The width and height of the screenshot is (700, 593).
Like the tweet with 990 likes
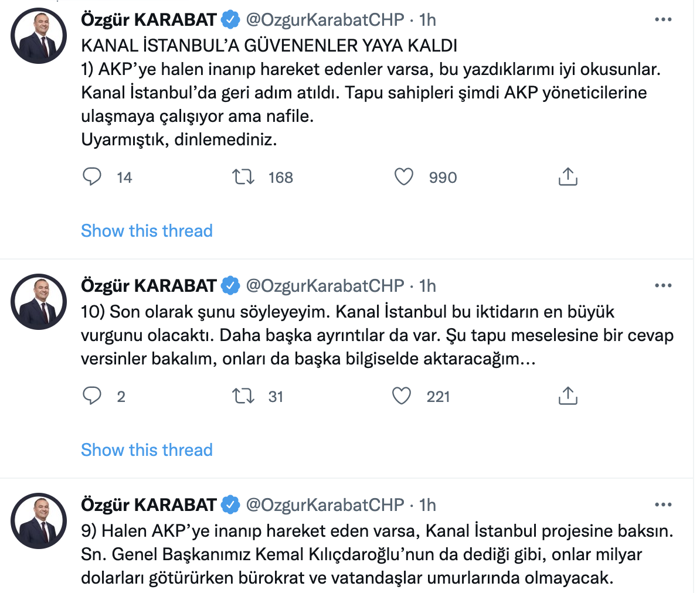pyautogui.click(x=404, y=177)
